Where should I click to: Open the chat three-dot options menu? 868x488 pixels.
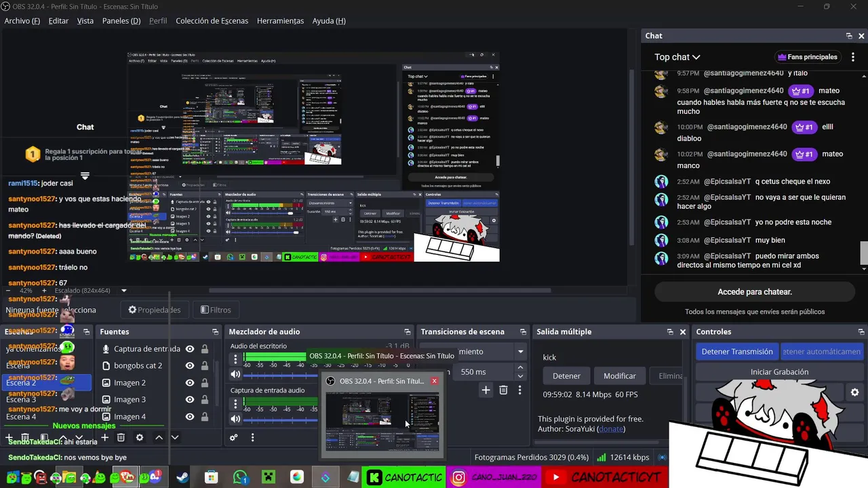853,57
